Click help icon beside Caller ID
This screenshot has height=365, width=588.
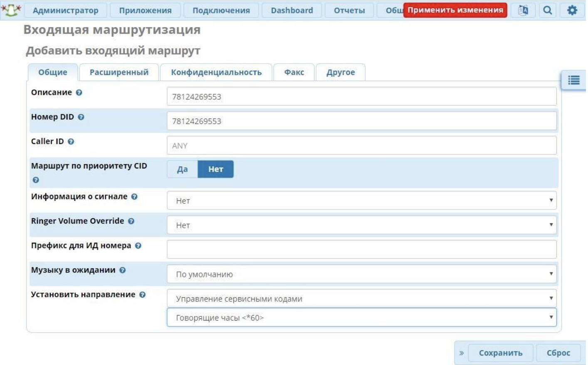(x=71, y=142)
